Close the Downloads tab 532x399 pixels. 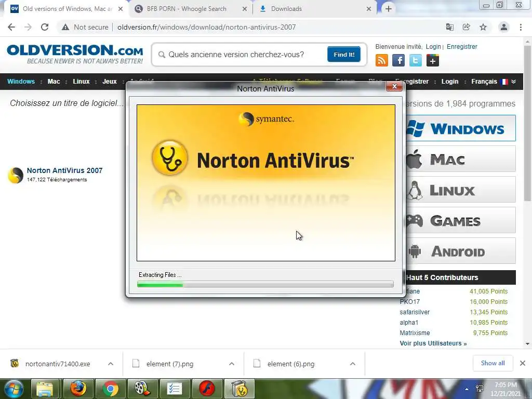[369, 9]
